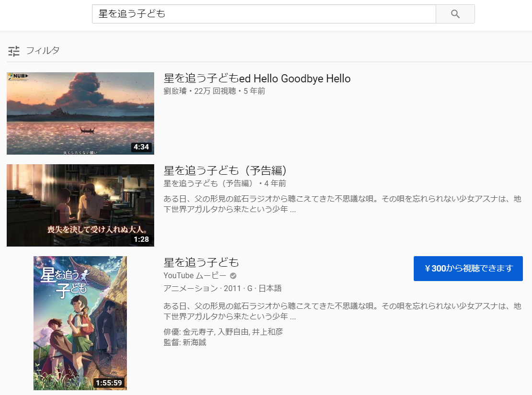Visit the YouTube ムービー channel
532x395 pixels.
195,276
